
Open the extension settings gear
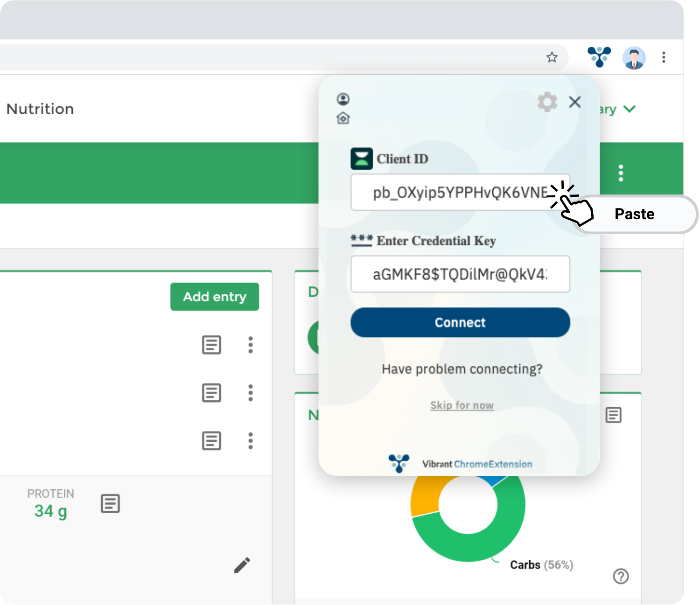[547, 102]
